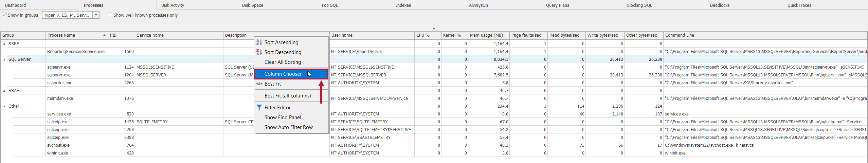Choose Column Chooser from context menu
The height and width of the screenshot is (163, 868).
point(291,74)
